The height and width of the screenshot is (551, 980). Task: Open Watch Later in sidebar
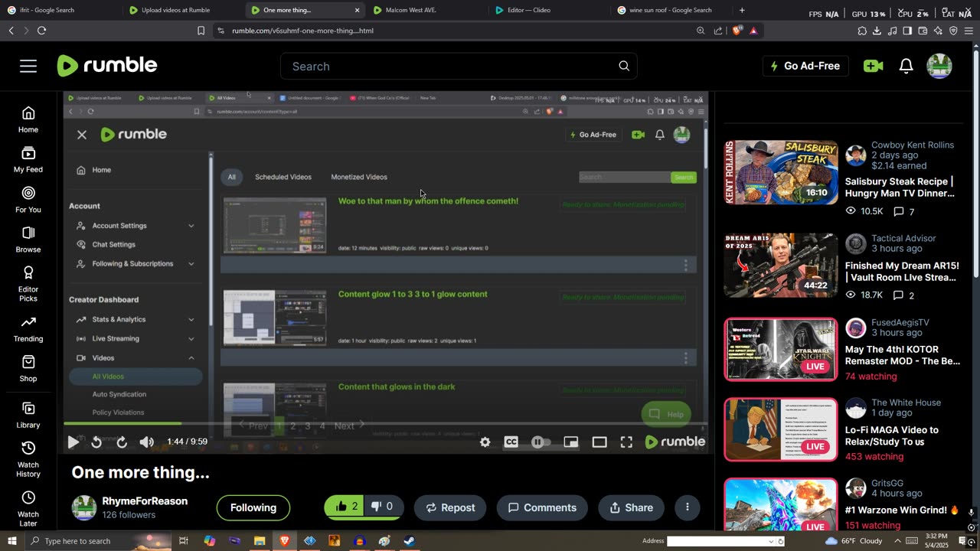click(28, 509)
